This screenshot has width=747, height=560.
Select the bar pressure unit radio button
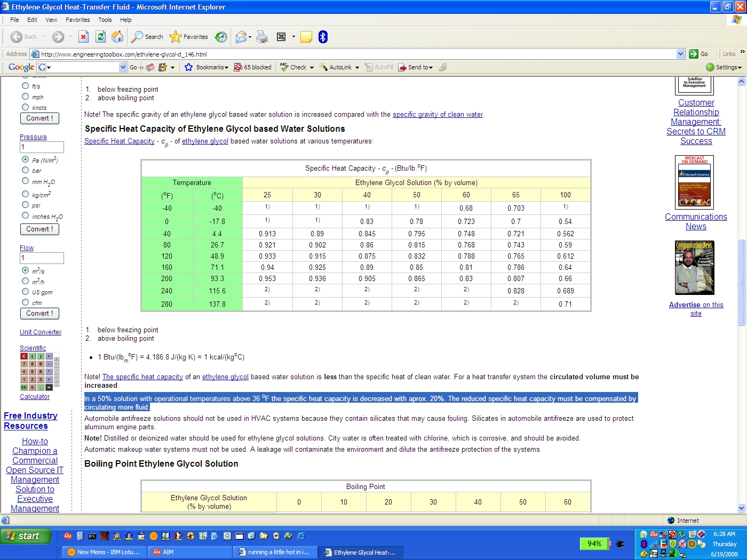coord(25,170)
